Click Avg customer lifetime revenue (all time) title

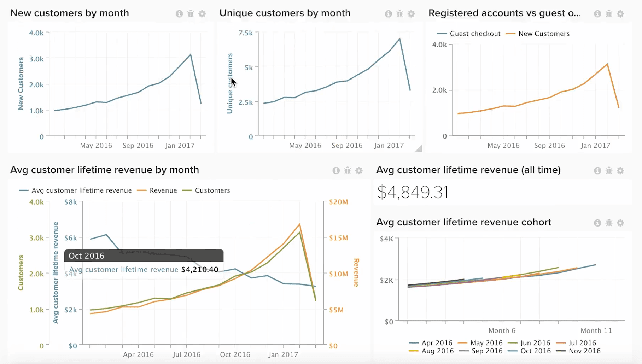(x=468, y=170)
